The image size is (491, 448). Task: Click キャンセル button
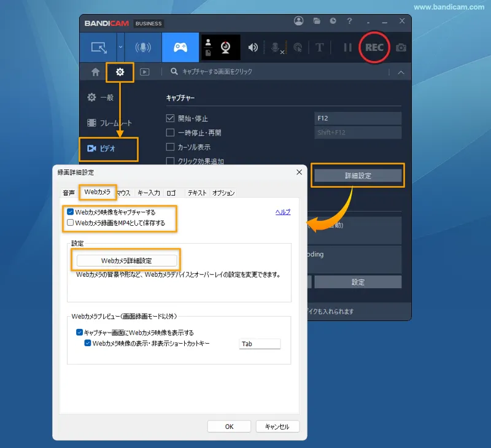tap(277, 427)
